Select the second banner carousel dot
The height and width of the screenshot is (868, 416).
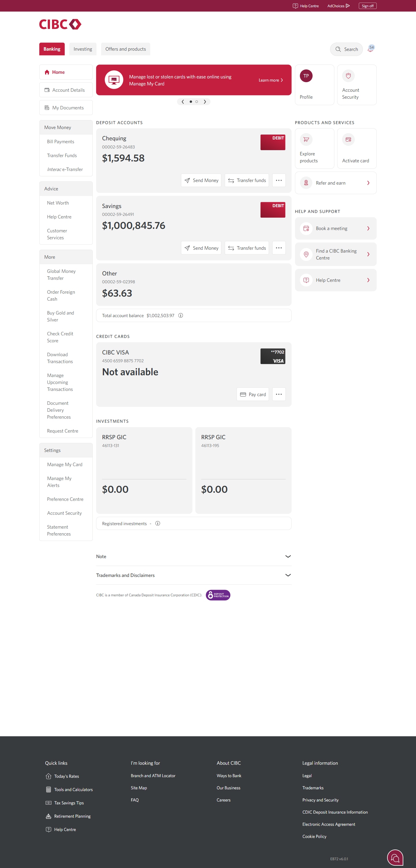tap(196, 102)
